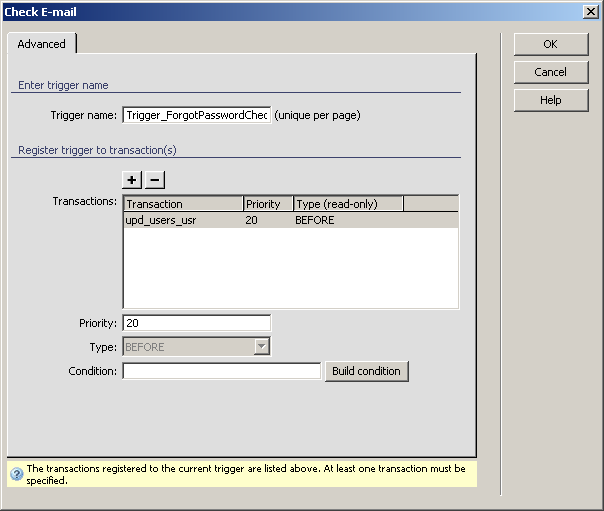Select the upd_users_usr transaction row

[161, 220]
